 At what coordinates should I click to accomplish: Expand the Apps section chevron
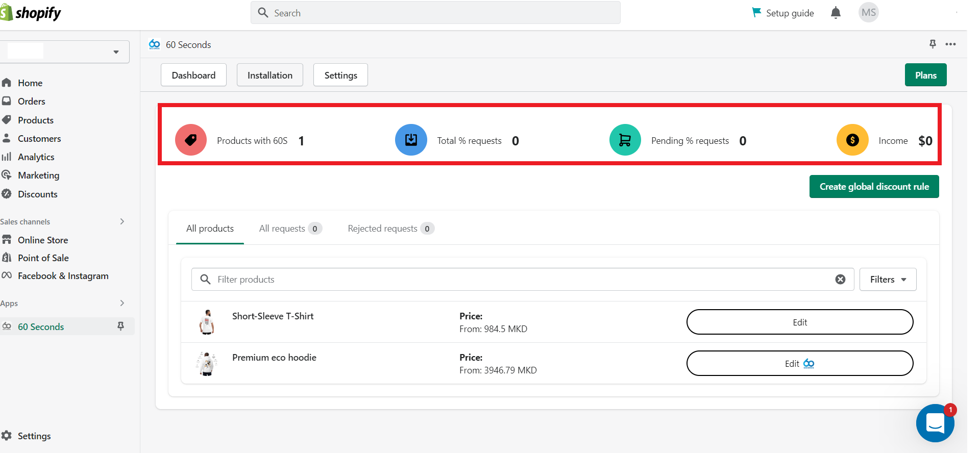(122, 303)
